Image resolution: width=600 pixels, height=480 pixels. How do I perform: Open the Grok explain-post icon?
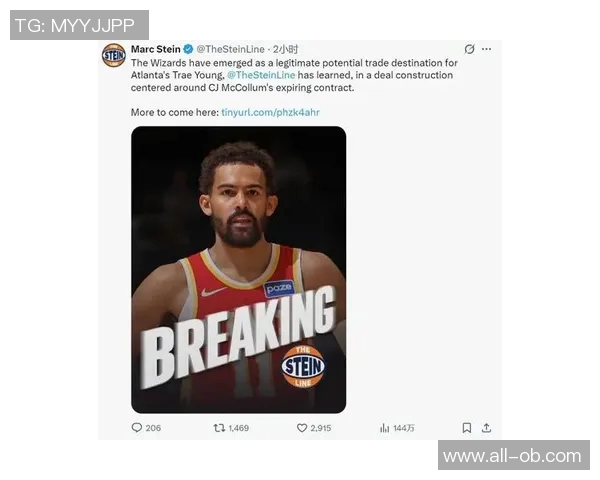point(470,49)
